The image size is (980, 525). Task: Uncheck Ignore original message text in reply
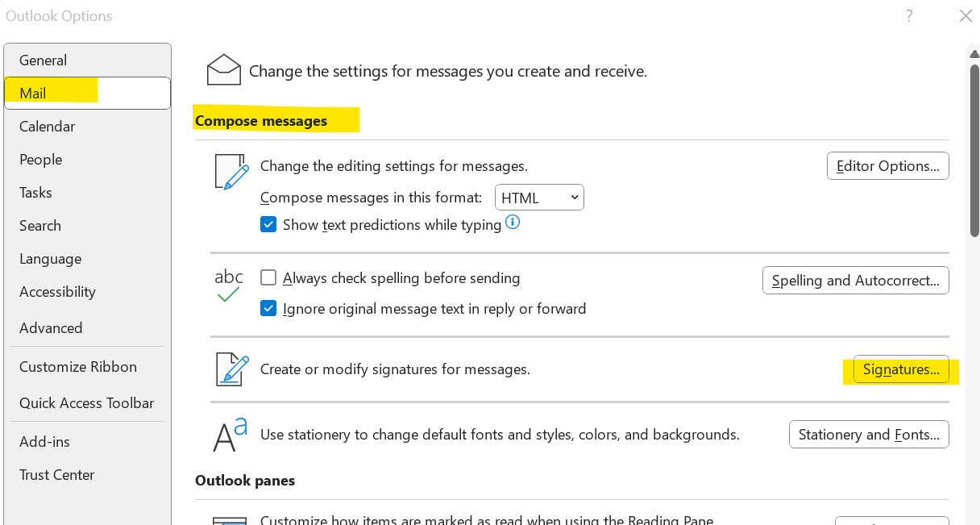point(268,308)
